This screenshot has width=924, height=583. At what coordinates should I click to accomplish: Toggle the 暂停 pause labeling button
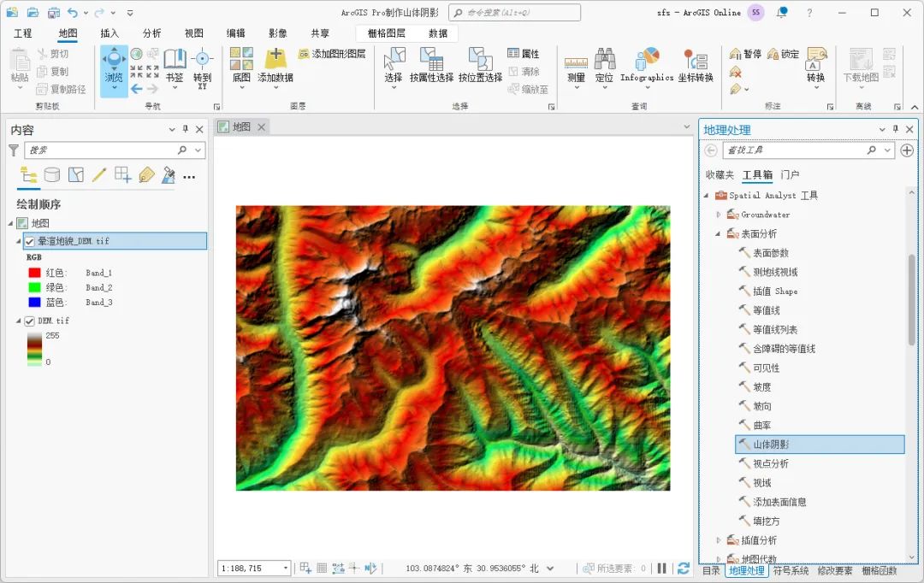[745, 54]
